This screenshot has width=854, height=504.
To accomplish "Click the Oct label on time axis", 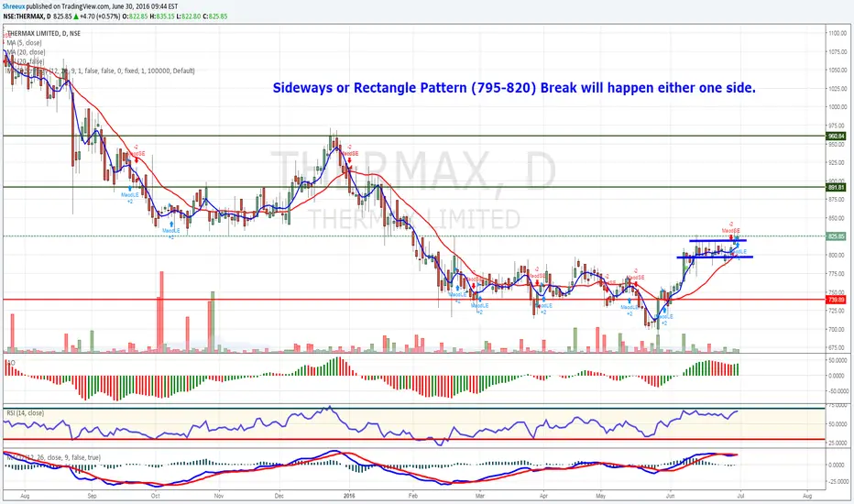I will [x=155, y=496].
